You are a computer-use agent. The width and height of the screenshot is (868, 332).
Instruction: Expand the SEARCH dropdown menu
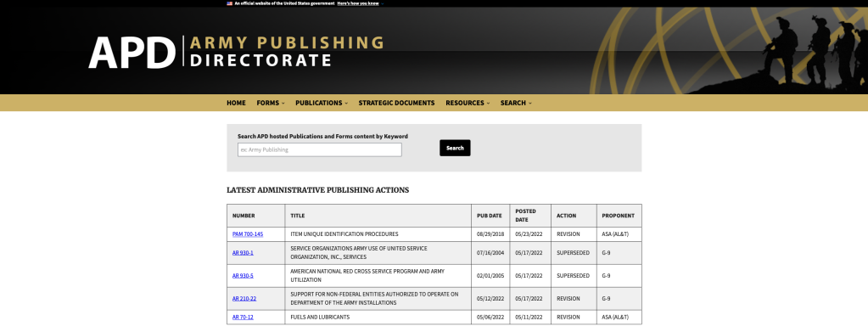(x=515, y=103)
